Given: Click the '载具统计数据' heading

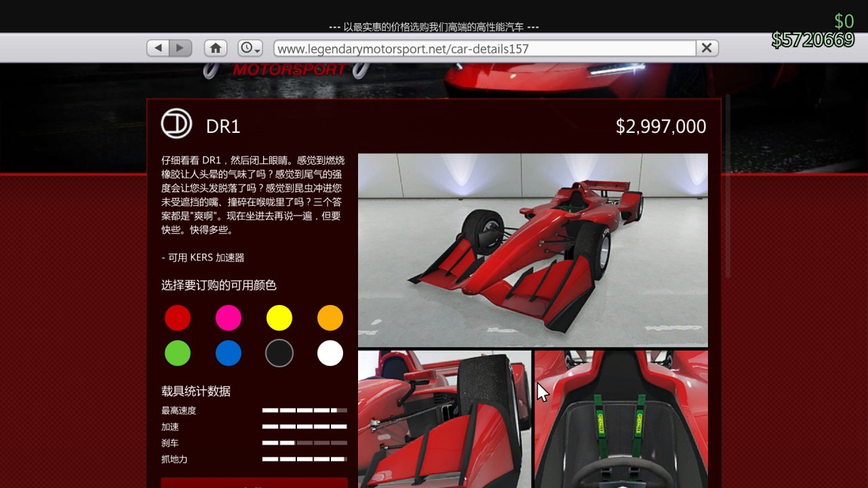Looking at the screenshot, I should (x=196, y=391).
